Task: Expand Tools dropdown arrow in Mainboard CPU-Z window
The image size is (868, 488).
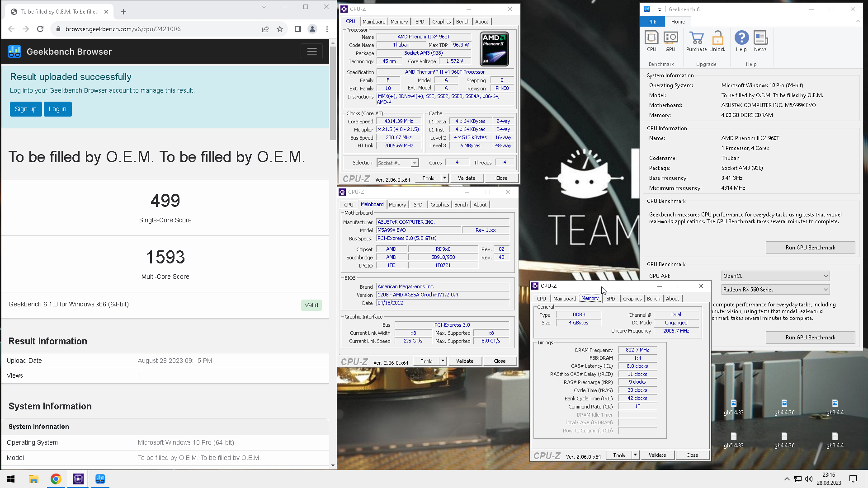Action: pyautogui.click(x=443, y=361)
